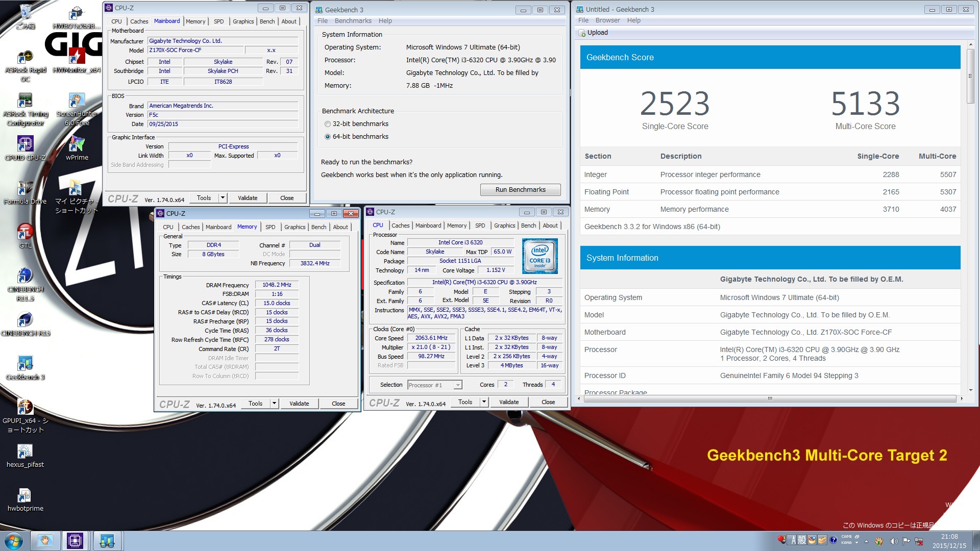Switch to Geekbench taskbar button
Screen dimensions: 980x551
[x=107, y=541]
